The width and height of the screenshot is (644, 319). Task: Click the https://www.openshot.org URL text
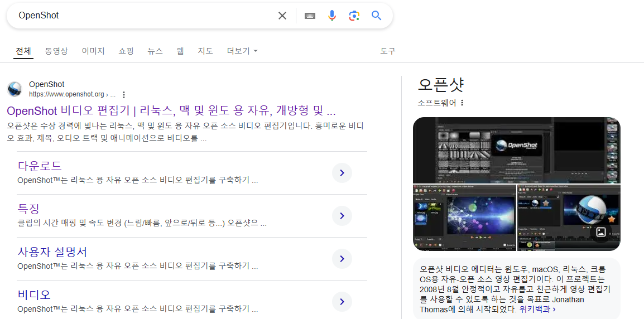pos(66,94)
